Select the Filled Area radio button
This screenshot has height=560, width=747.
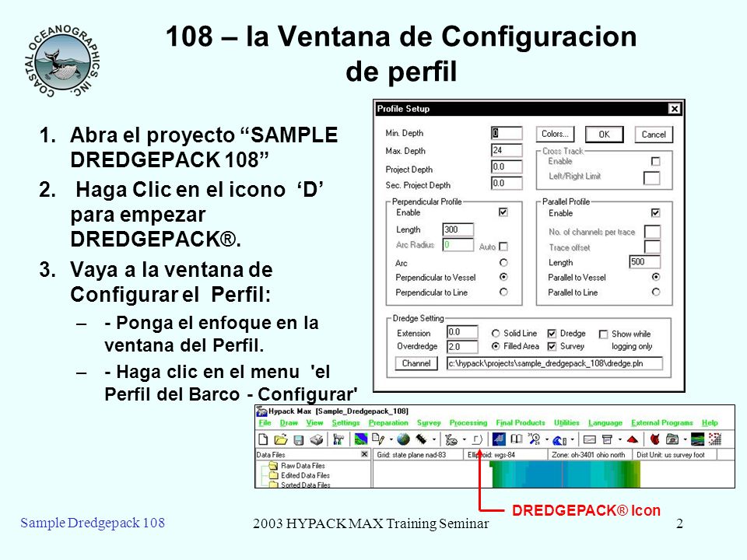tap(496, 346)
